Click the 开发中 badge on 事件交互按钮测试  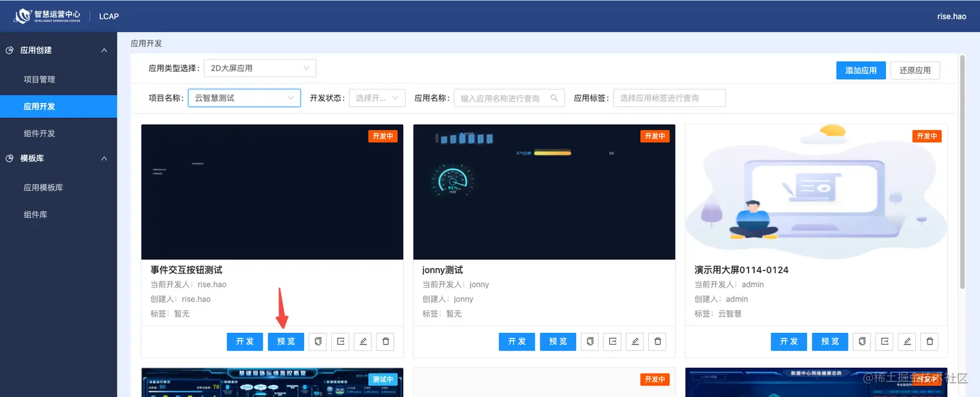click(x=382, y=136)
